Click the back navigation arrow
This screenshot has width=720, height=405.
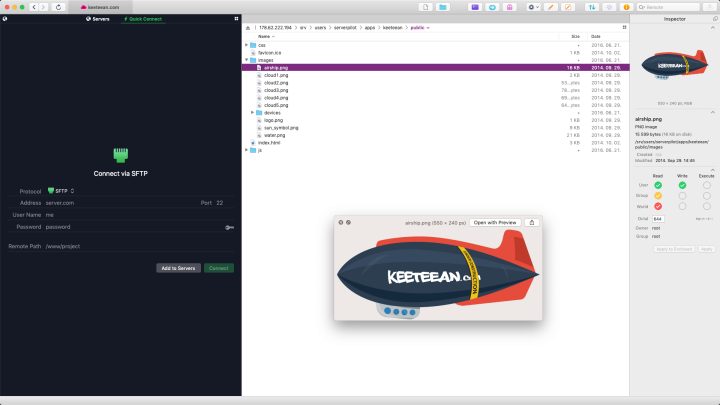coord(34,7)
